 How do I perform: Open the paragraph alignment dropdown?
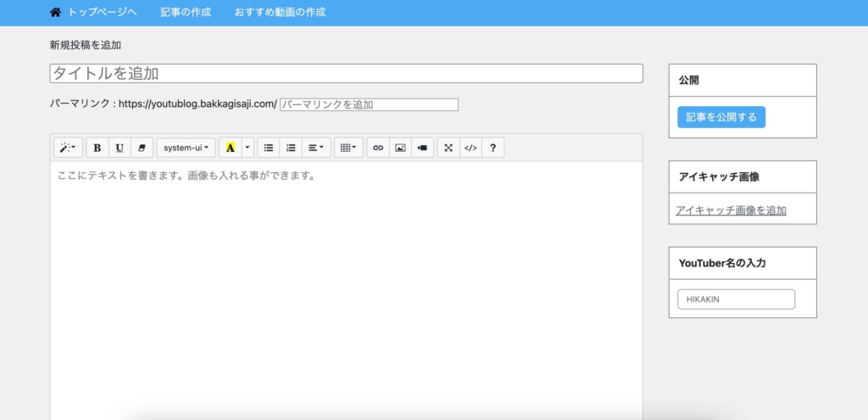coord(315,148)
